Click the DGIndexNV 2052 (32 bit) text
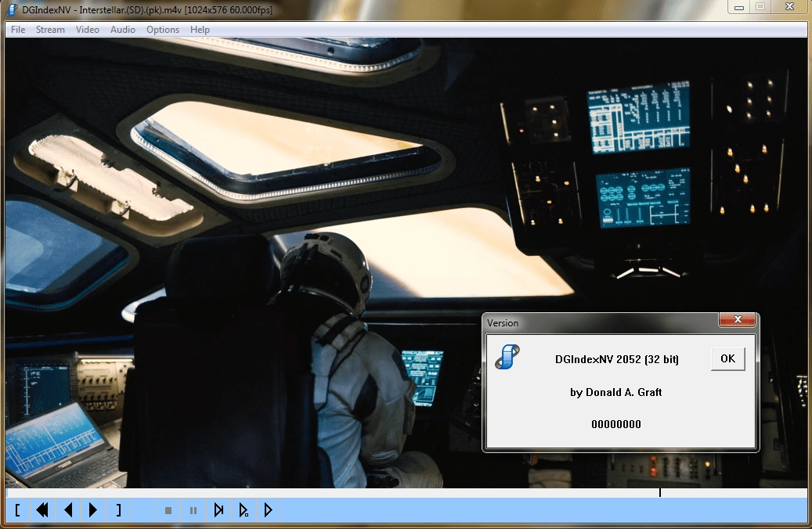Image resolution: width=812 pixels, height=529 pixels. 616,359
